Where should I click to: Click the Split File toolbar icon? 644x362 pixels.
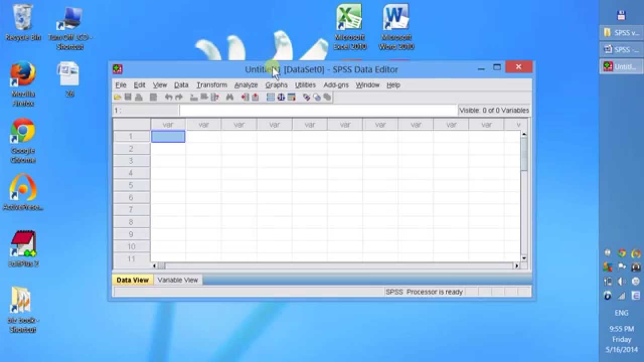[270, 97]
